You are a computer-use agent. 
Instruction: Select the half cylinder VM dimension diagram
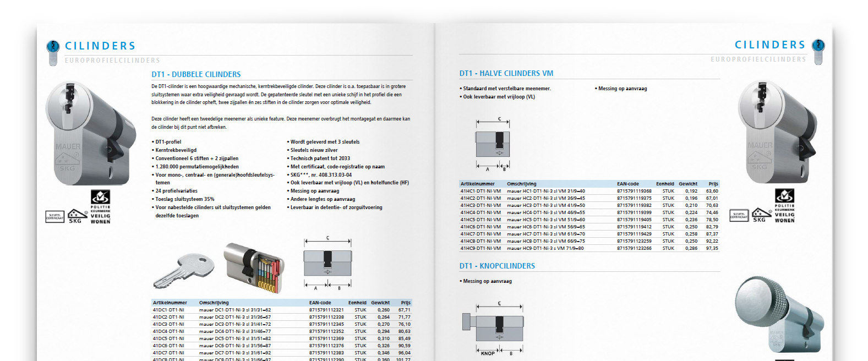(x=493, y=144)
